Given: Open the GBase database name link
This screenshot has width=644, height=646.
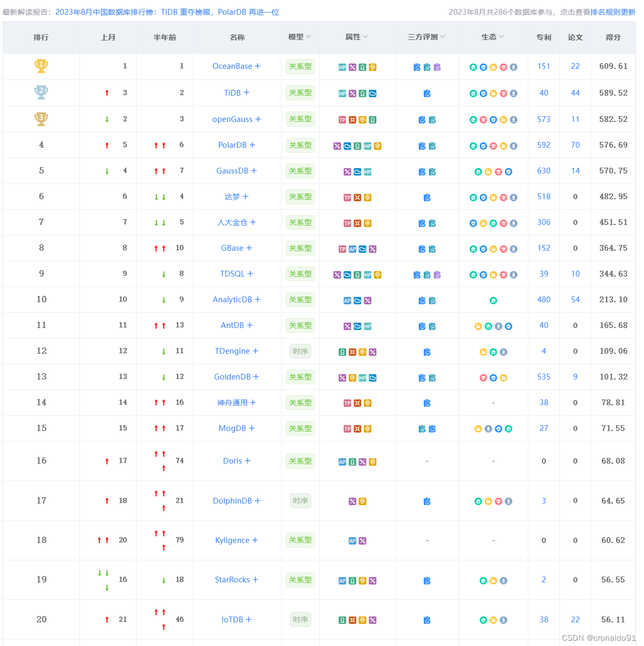Looking at the screenshot, I should 232,248.
